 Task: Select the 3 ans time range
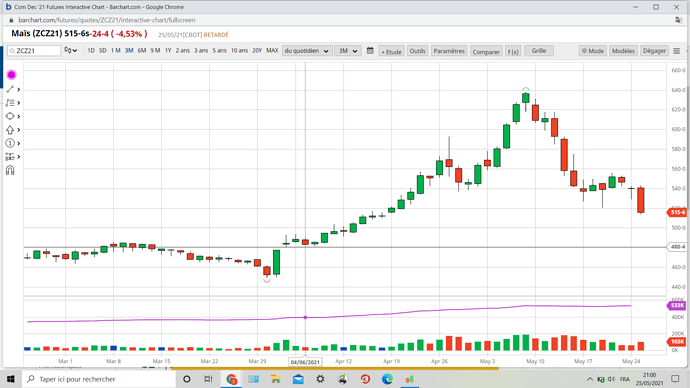tap(201, 51)
